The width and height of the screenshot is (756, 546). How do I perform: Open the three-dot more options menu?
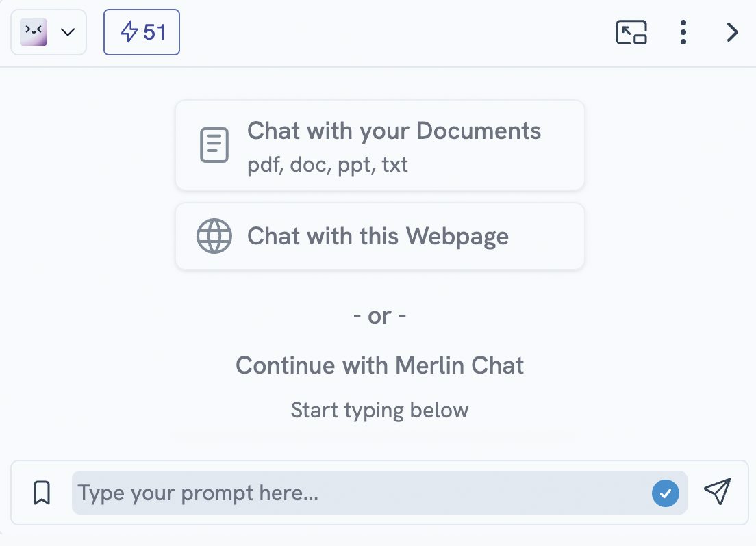[683, 32]
